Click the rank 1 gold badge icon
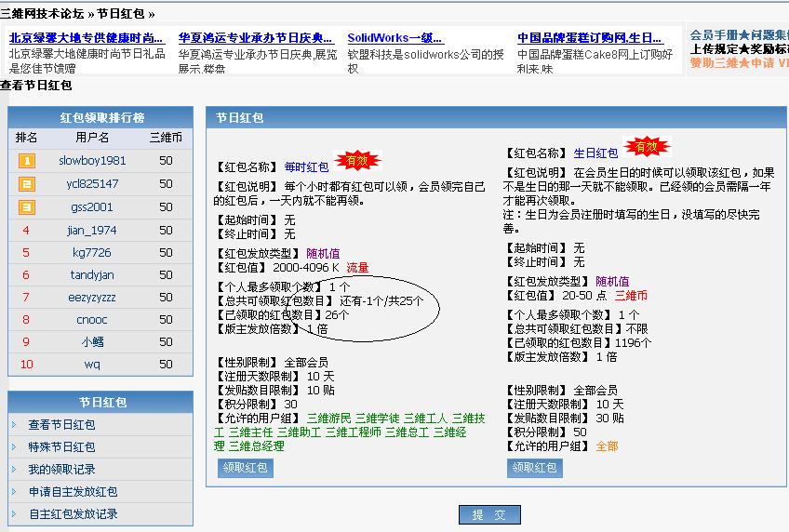Viewport: 789px width, 532px height. (27, 161)
